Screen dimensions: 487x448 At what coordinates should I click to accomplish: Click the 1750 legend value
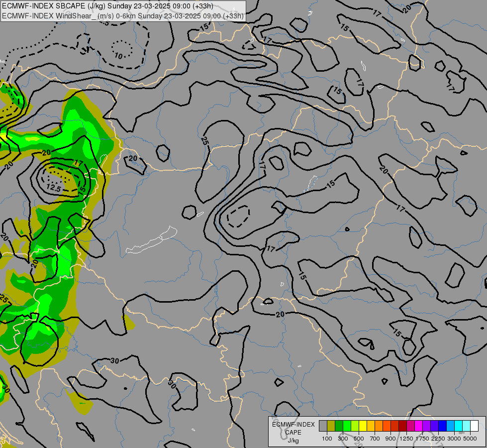[x=422, y=439]
